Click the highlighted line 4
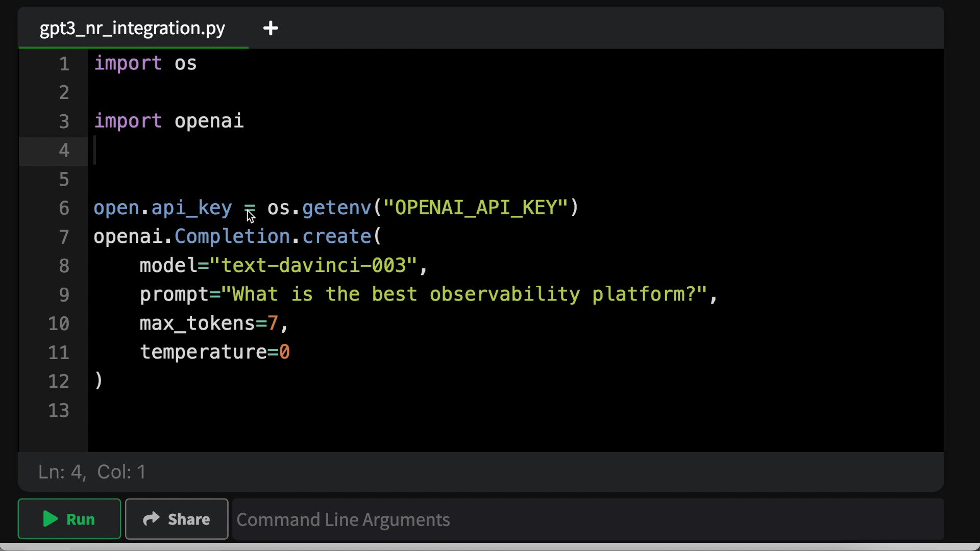 click(204, 151)
